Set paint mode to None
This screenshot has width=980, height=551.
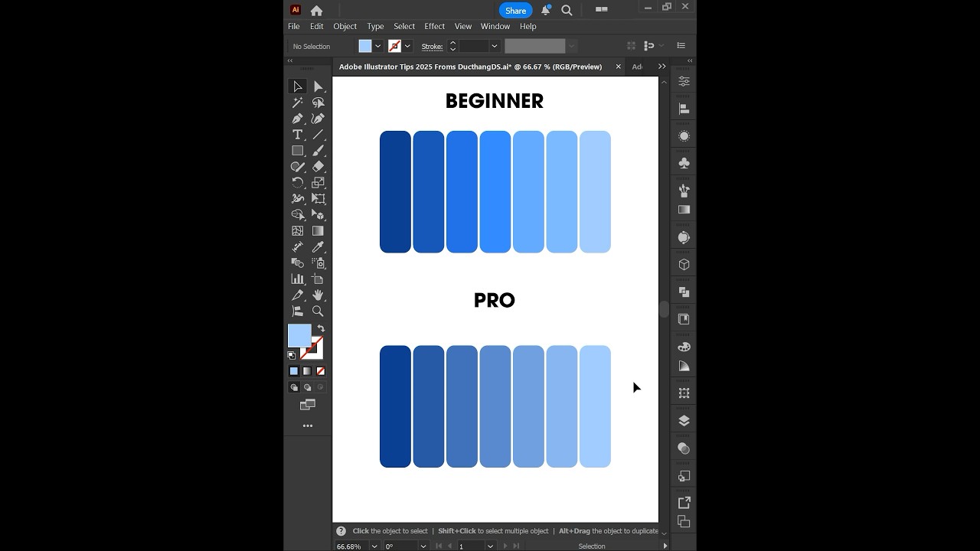pyautogui.click(x=321, y=371)
